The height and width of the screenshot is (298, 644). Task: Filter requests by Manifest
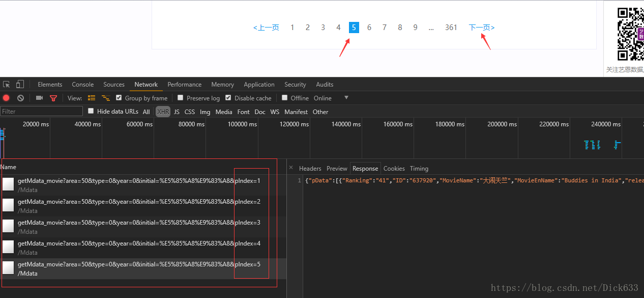(296, 112)
